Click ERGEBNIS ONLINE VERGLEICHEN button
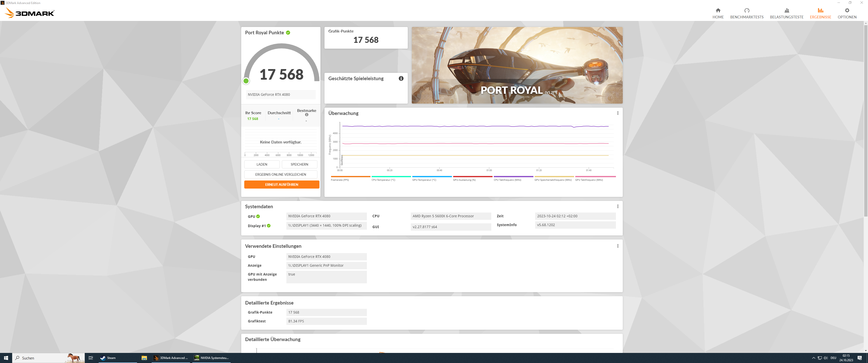868x363 pixels. 280,174
